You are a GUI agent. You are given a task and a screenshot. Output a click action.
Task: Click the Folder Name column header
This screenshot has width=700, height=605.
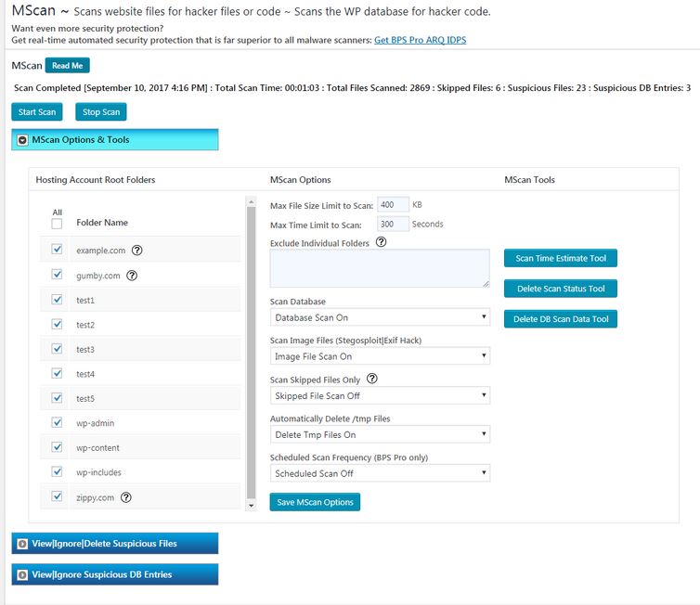tap(102, 222)
